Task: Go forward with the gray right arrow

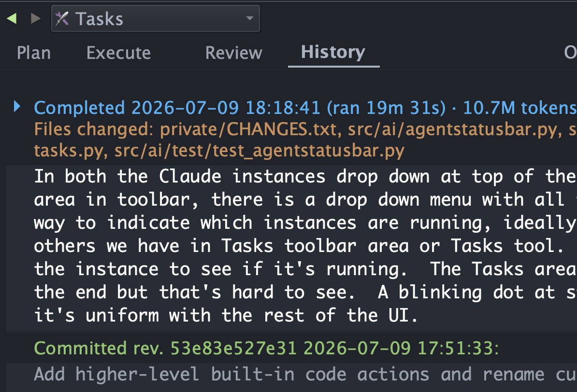Action: pyautogui.click(x=36, y=18)
